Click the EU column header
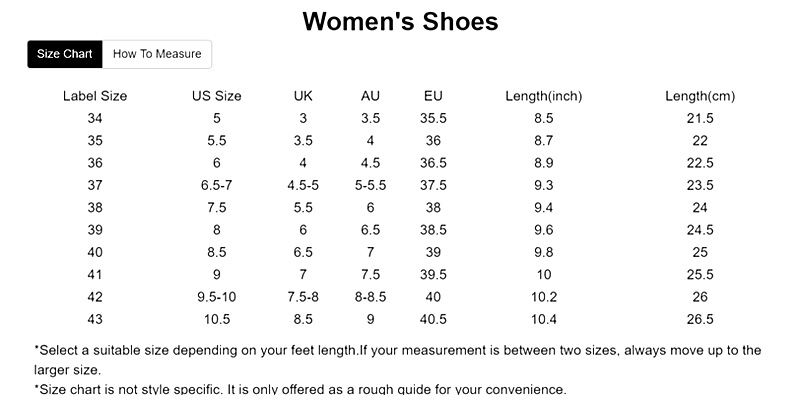The image size is (800, 400). click(x=433, y=96)
